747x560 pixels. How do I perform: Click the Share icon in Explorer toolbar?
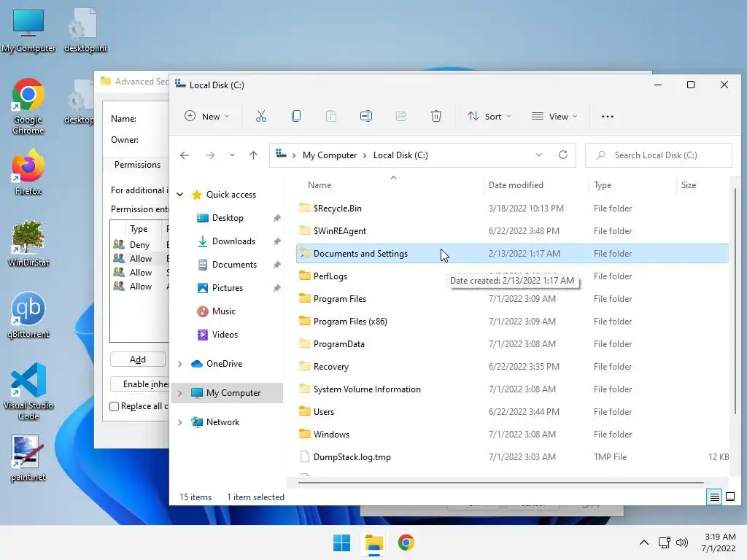coord(401,116)
